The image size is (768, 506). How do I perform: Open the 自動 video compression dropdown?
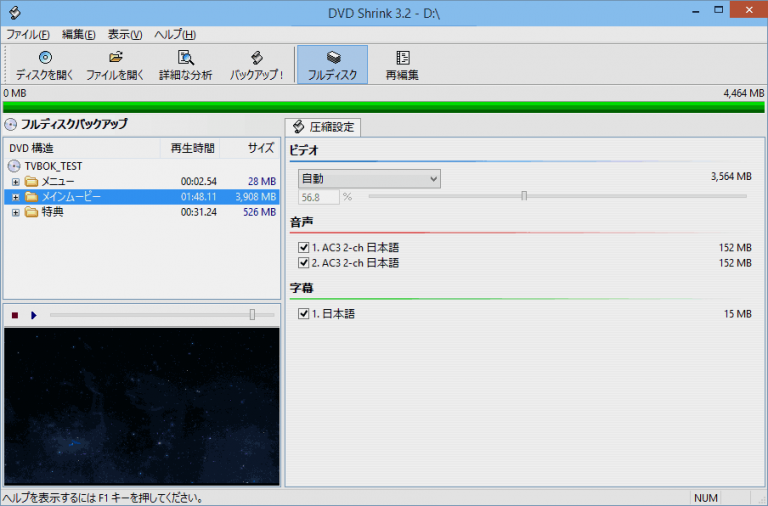tap(369, 178)
